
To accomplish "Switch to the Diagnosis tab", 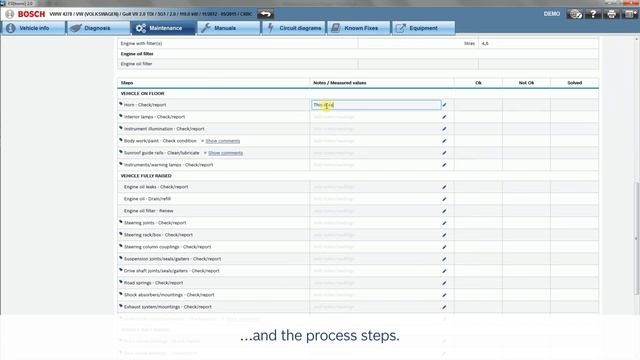I will point(98,28).
